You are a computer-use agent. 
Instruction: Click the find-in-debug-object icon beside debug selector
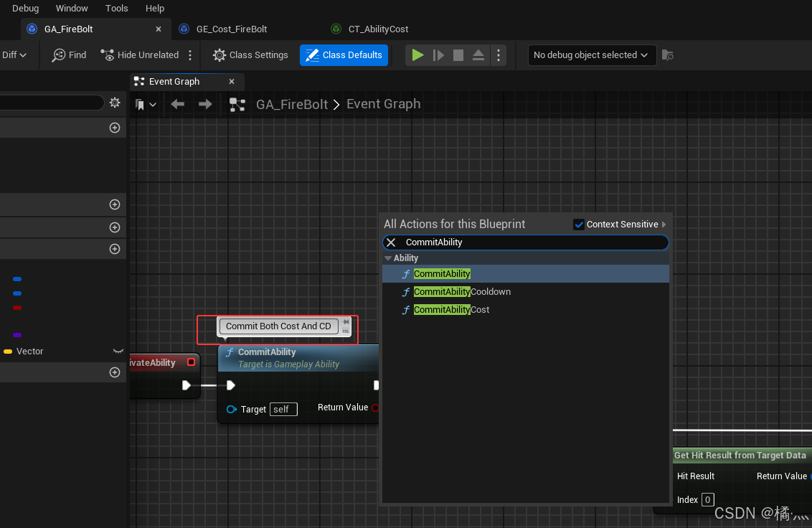tap(668, 55)
